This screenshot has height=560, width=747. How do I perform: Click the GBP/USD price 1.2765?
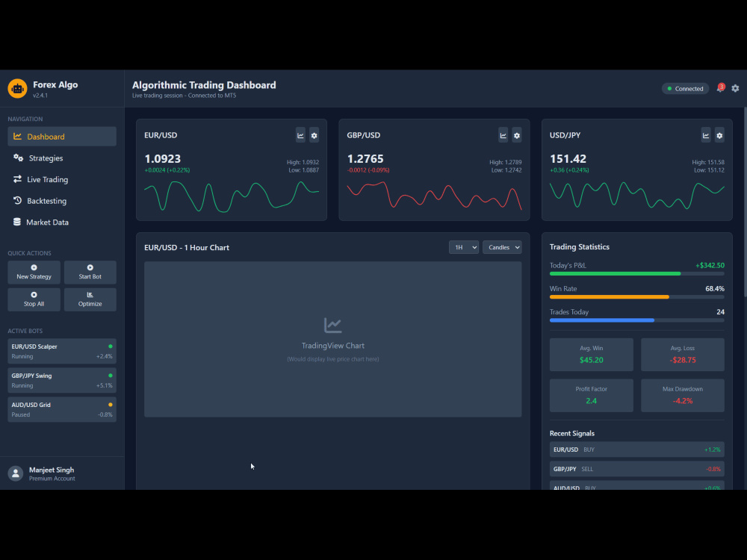[365, 158]
